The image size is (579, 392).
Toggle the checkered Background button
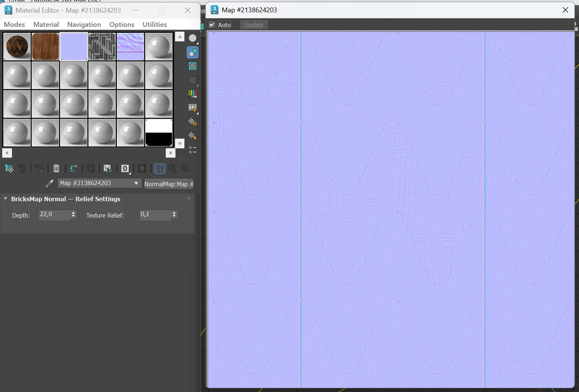[x=193, y=66]
